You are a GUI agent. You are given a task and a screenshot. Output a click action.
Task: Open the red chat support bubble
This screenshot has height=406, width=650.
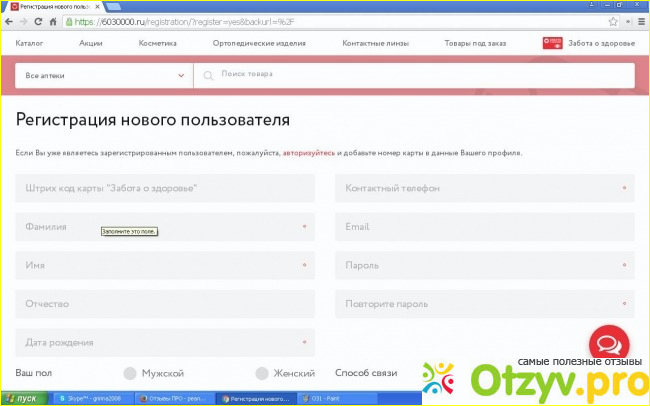tap(607, 344)
